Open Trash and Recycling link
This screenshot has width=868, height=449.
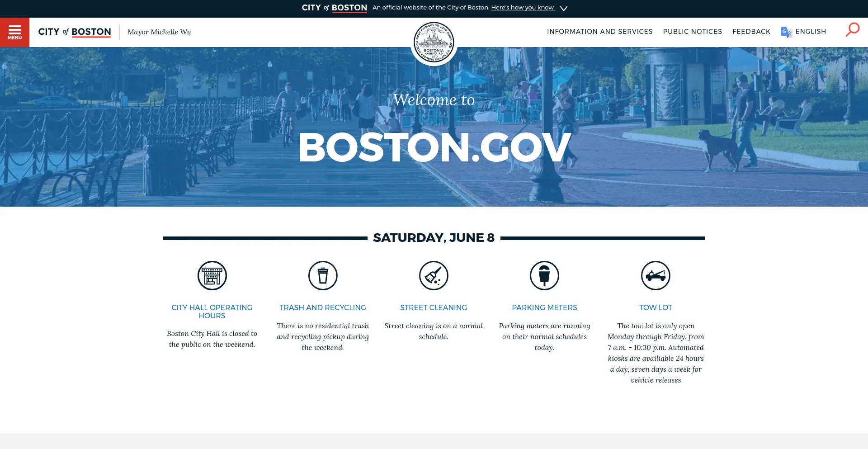tap(323, 307)
